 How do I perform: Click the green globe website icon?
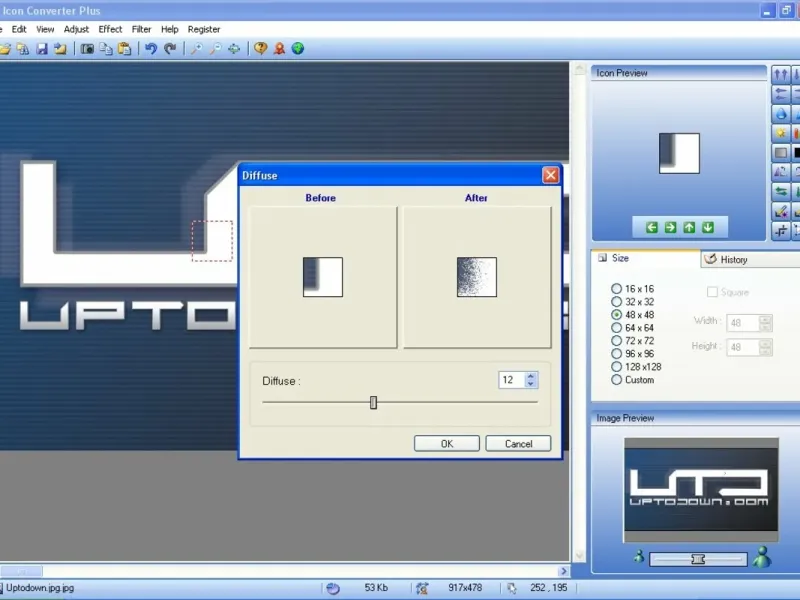[298, 49]
